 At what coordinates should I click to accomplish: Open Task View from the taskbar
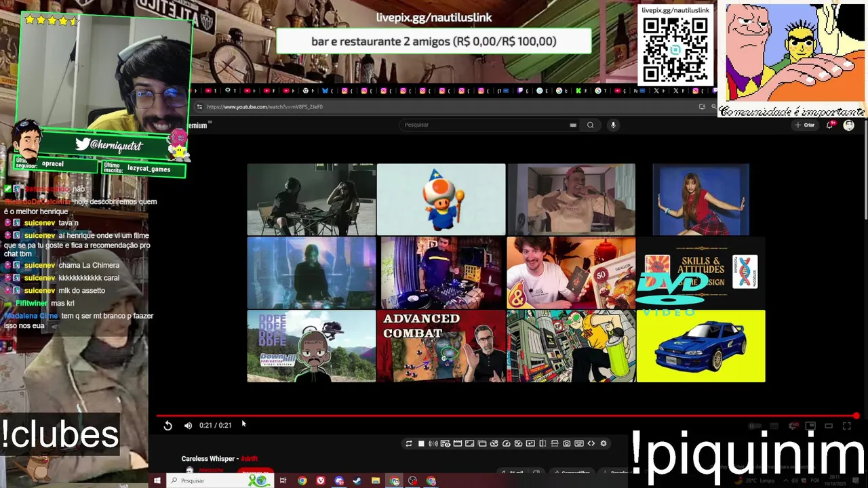point(283,481)
